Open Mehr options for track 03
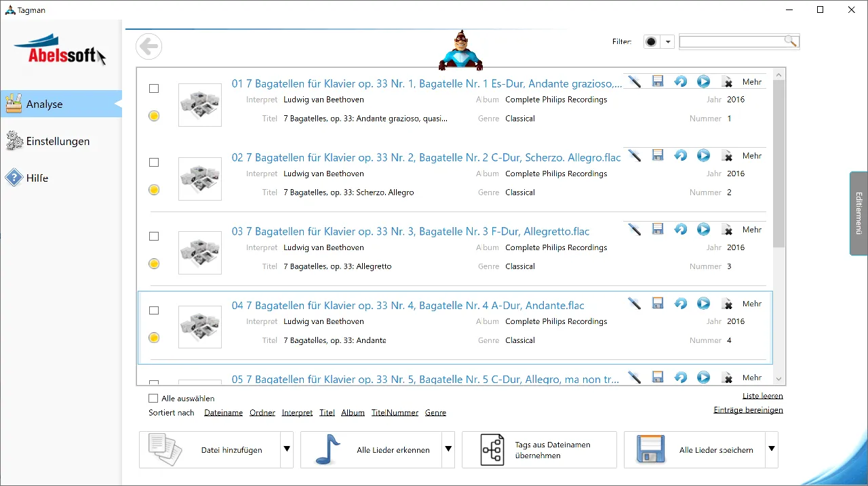868x486 pixels. point(752,230)
